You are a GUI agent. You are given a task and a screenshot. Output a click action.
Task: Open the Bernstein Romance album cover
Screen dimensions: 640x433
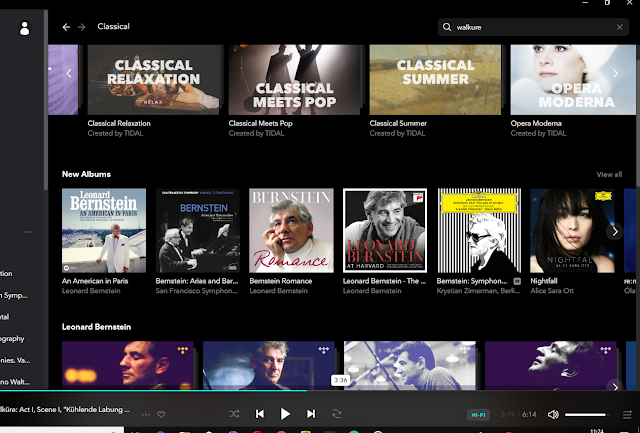pyautogui.click(x=291, y=230)
